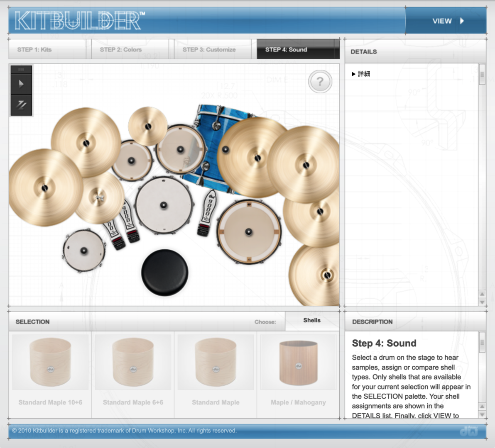Click the DETAILS panel scroll up arrow
This screenshot has width=495, height=448.
point(482,294)
